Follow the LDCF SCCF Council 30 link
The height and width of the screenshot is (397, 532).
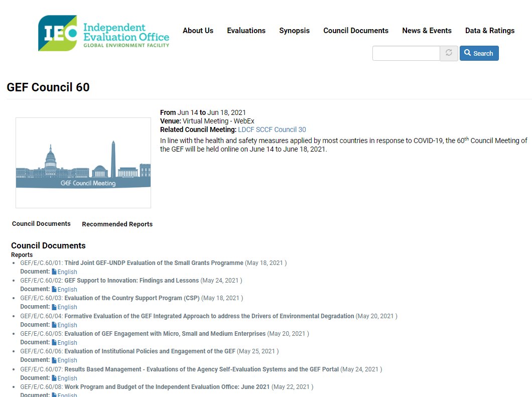coord(272,129)
